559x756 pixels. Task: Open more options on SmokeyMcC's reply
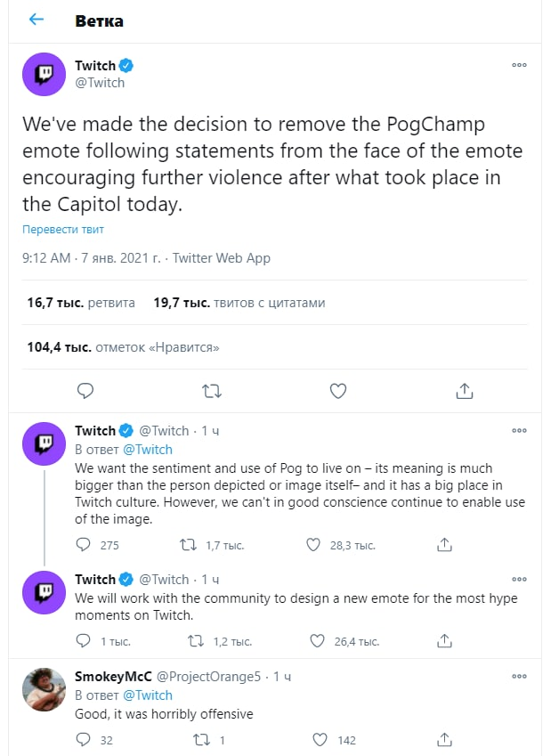click(x=519, y=676)
